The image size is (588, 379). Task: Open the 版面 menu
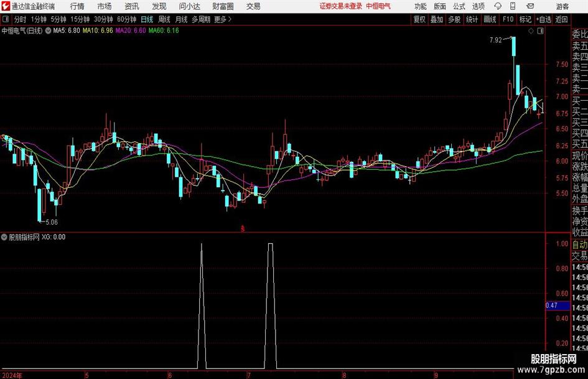coord(439,6)
